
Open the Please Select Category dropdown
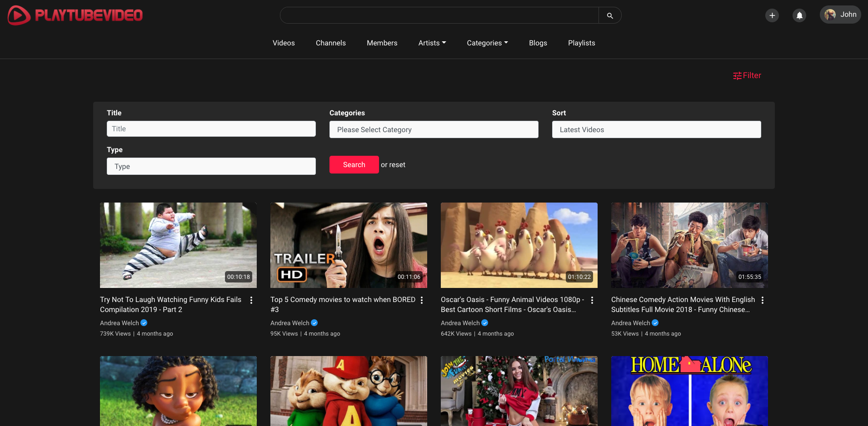pyautogui.click(x=434, y=129)
